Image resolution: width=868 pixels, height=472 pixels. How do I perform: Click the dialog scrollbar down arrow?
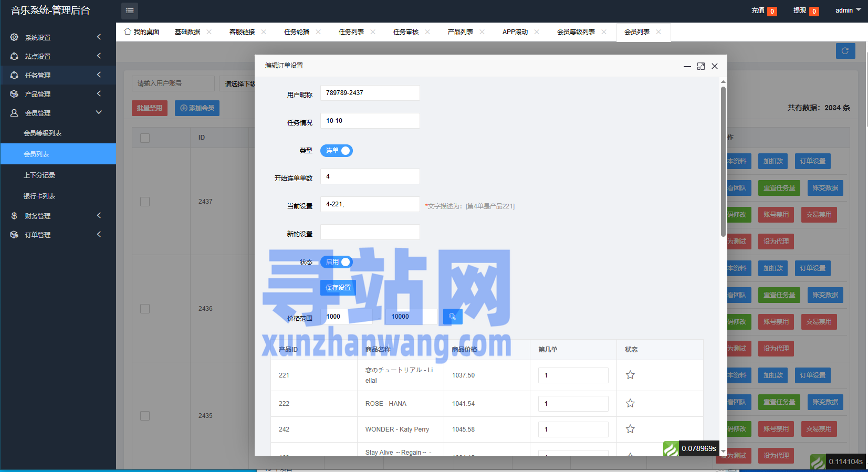(723, 452)
